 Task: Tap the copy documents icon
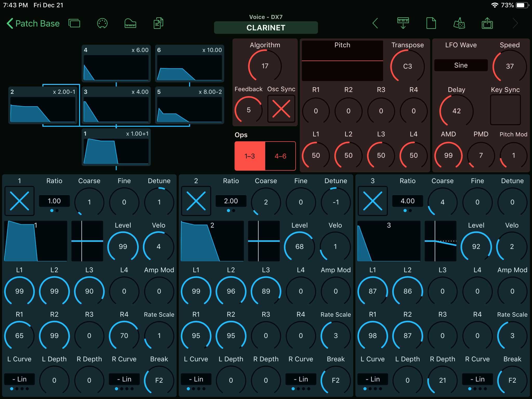158,23
